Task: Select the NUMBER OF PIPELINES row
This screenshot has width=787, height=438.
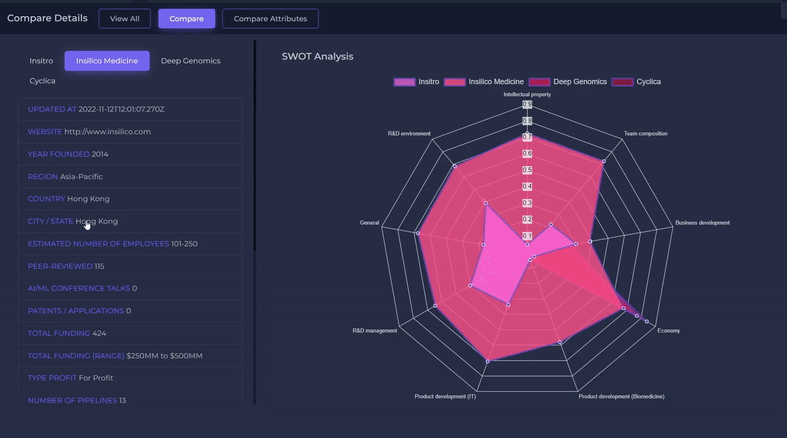Action: click(77, 401)
